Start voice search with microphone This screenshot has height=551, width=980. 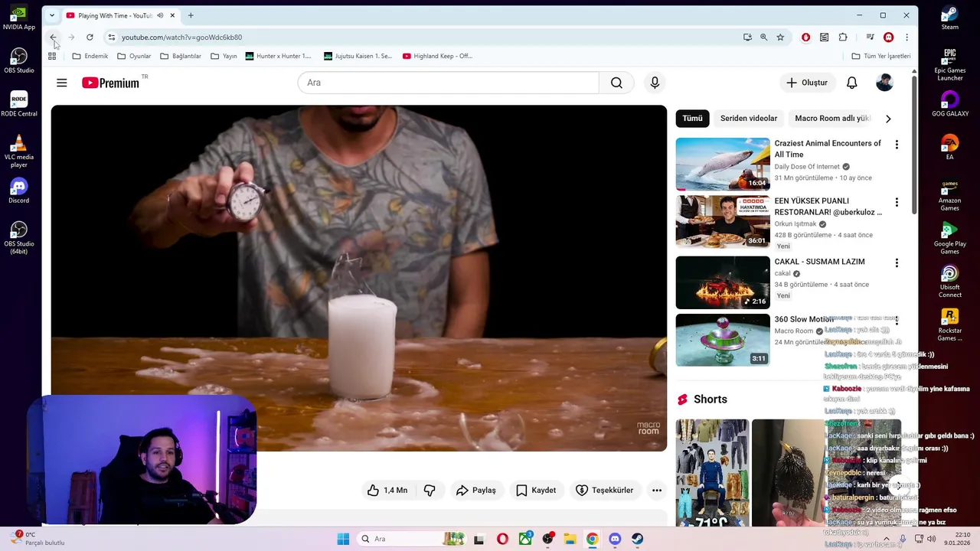point(655,83)
